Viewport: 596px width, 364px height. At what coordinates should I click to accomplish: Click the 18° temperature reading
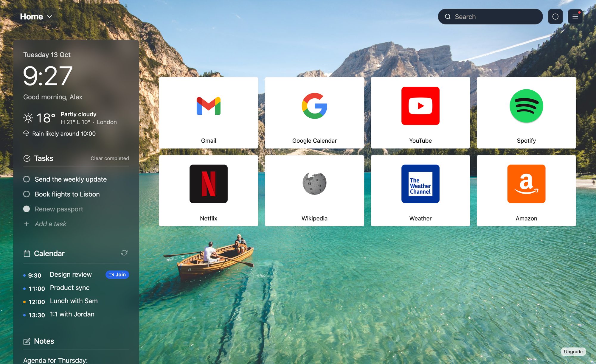coord(46,118)
